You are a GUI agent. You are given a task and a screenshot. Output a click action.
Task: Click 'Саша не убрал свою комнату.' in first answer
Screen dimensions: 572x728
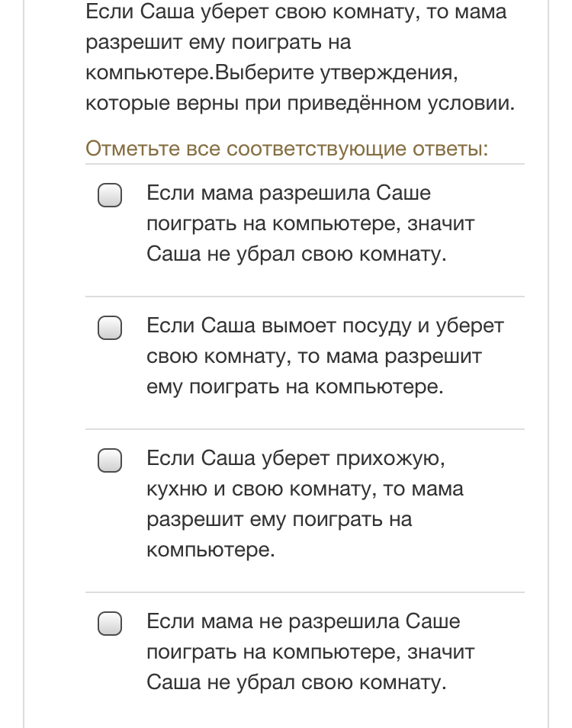click(x=296, y=254)
